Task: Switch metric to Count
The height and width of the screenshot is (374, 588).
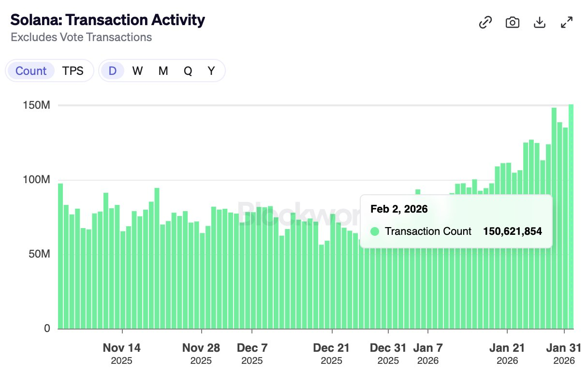Action: [x=31, y=71]
